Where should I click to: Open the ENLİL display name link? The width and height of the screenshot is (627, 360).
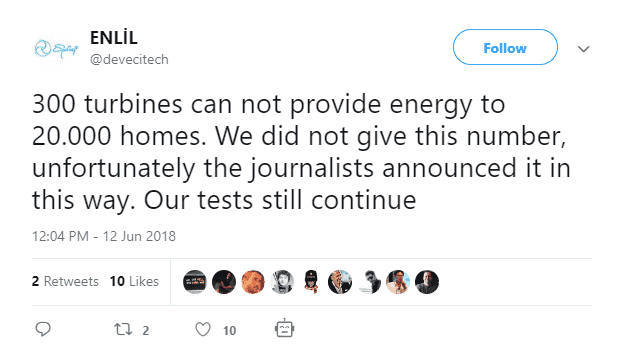[x=114, y=38]
